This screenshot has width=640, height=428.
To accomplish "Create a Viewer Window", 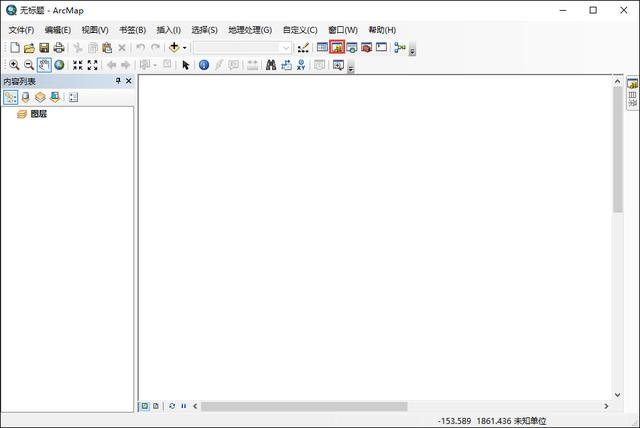I will point(338,65).
